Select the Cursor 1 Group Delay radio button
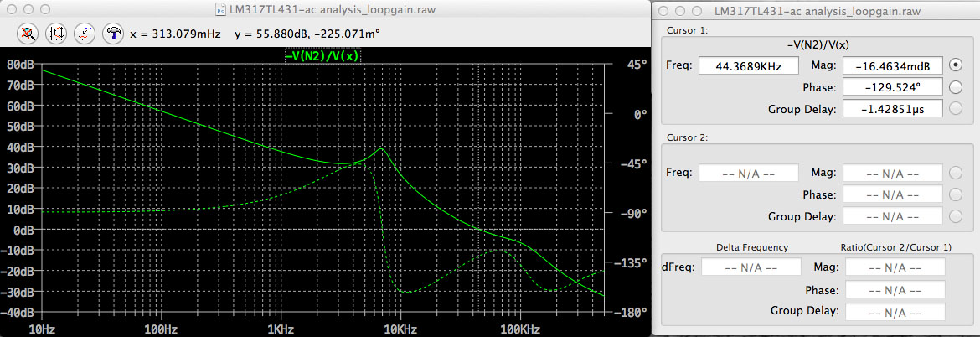This screenshot has width=980, height=337. [x=955, y=109]
